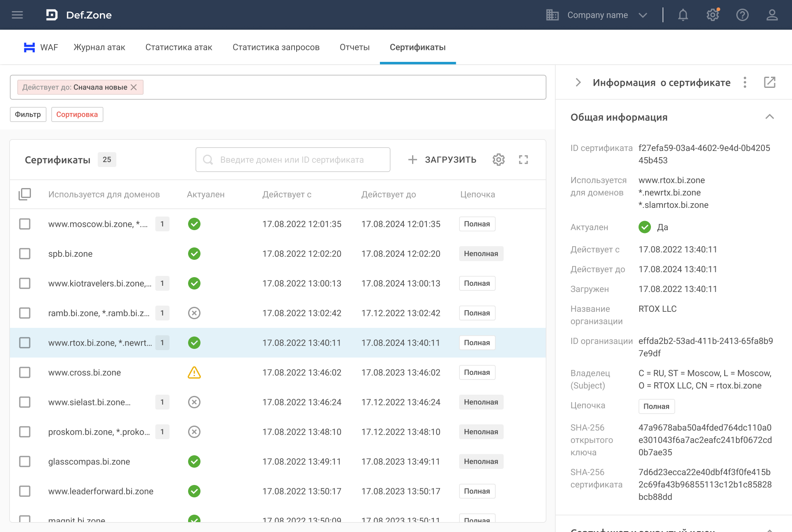Viewport: 792px width, 532px height.
Task: Toggle the select-all certificates checkbox
Action: coord(25,194)
